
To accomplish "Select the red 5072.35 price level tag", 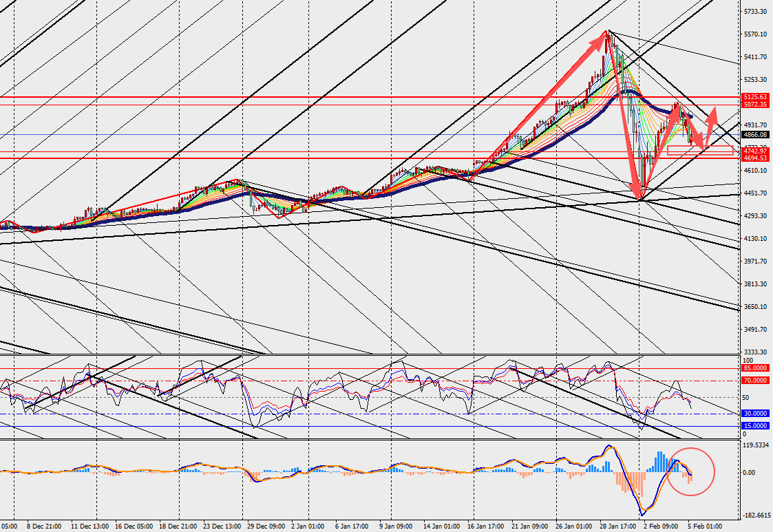I will tap(755, 105).
